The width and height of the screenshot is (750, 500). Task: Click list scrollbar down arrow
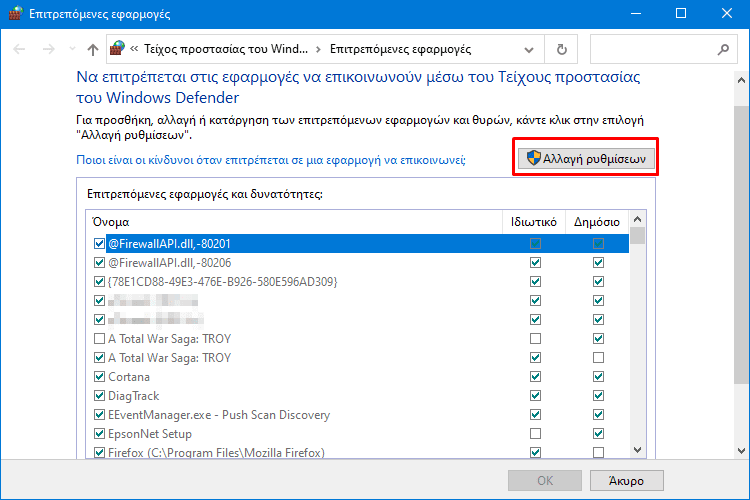[x=637, y=450]
